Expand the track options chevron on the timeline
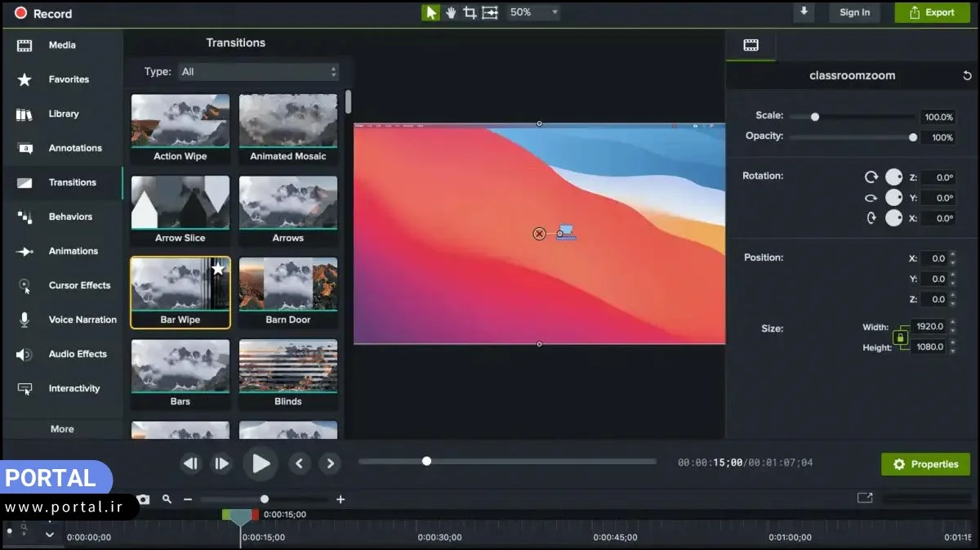This screenshot has width=980, height=550. [x=50, y=534]
